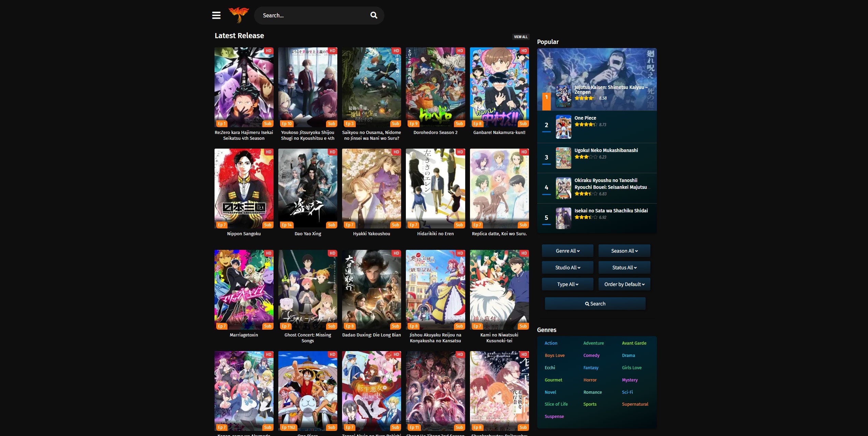Select the Mystery genre
The height and width of the screenshot is (436, 868).
pos(630,380)
